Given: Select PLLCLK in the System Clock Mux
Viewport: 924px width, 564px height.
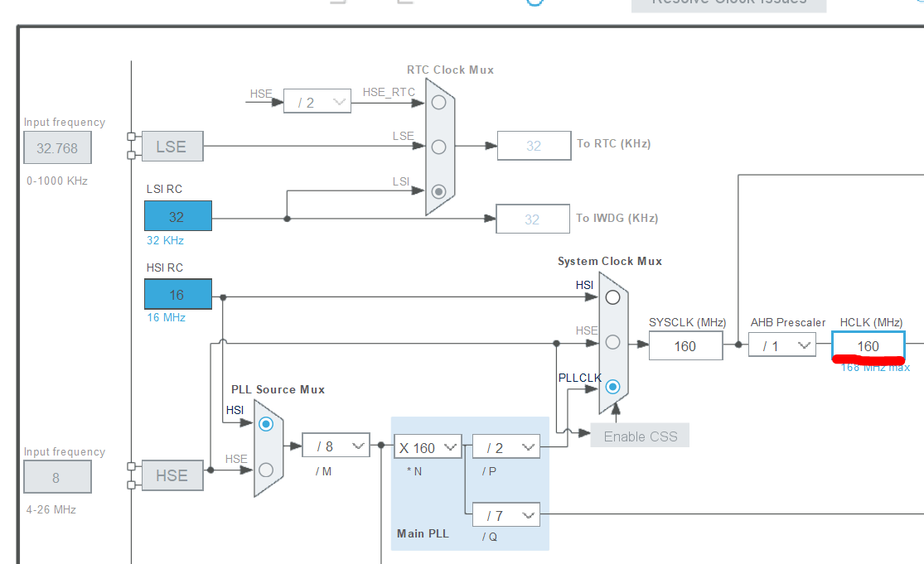Looking at the screenshot, I should pyautogui.click(x=612, y=386).
